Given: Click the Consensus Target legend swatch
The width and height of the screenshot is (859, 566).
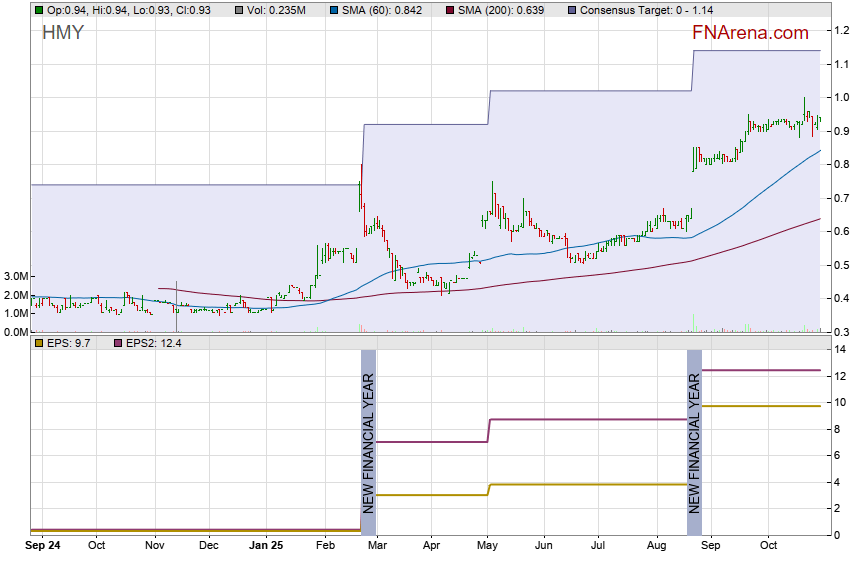Looking at the screenshot, I should pyautogui.click(x=573, y=9).
